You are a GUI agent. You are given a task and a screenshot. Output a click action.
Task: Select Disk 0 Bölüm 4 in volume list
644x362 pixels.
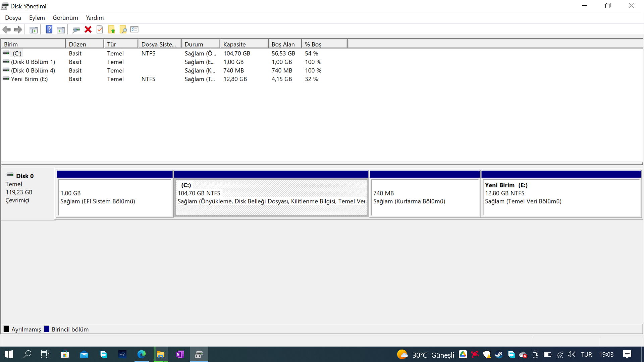click(33, 71)
